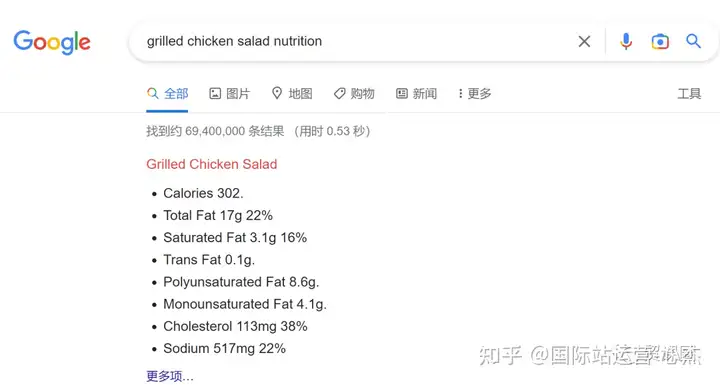Open the 地图 maps tab
Image resolution: width=720 pixels, height=385 pixels.
(292, 94)
